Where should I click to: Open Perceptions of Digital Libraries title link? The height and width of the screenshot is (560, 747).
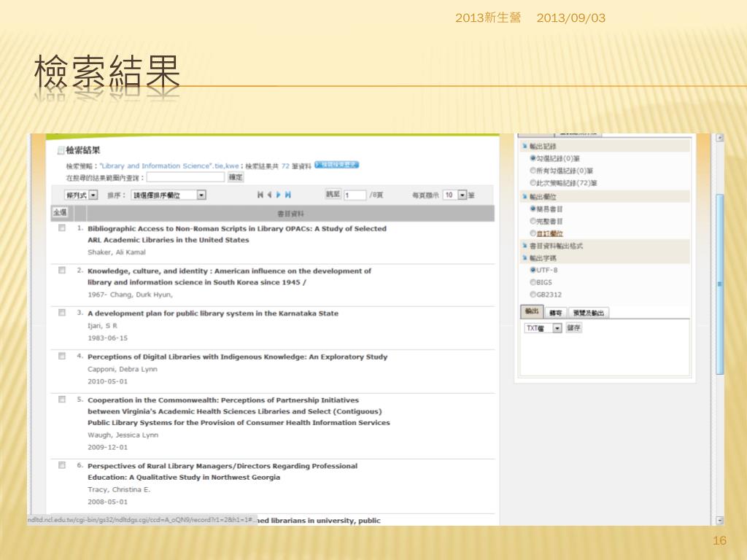point(237,357)
